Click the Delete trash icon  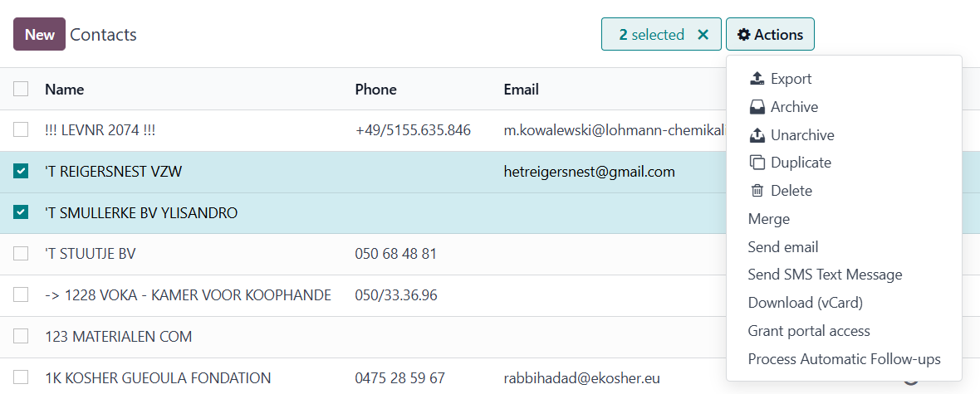pyautogui.click(x=757, y=191)
